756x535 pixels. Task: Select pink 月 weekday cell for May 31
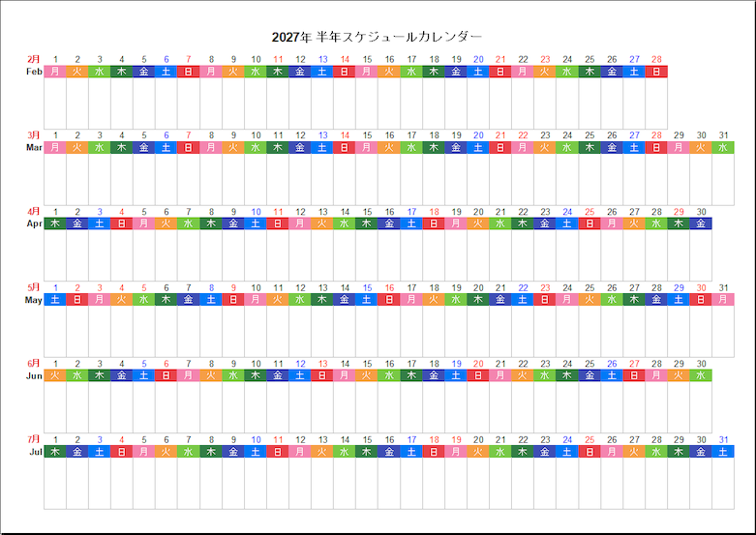pyautogui.click(x=723, y=300)
